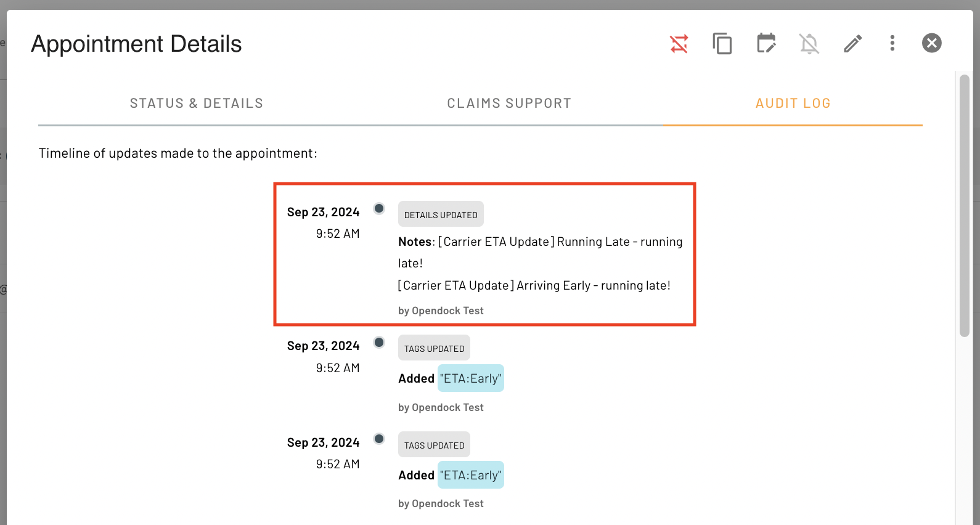Click the pencil edit appointment icon

point(853,44)
